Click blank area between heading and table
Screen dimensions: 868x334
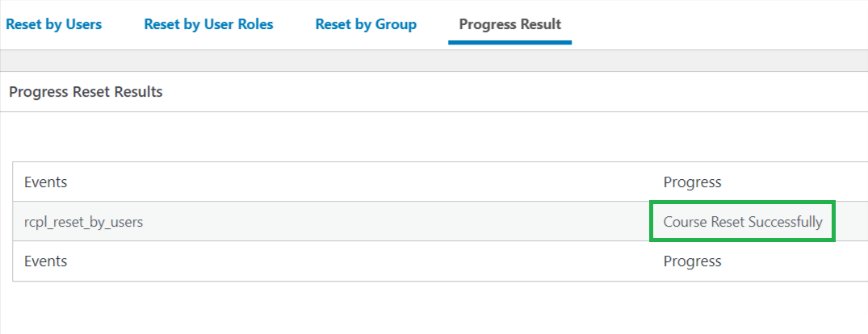(x=434, y=136)
